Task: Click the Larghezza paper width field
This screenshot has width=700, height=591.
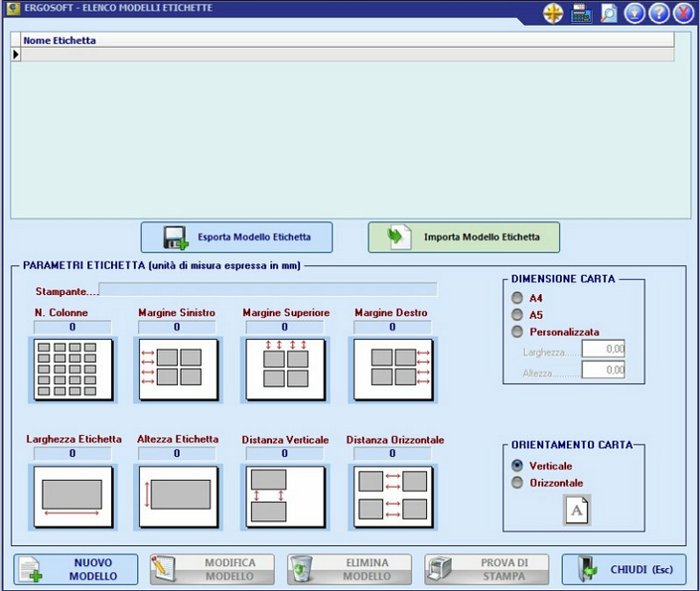Action: (x=603, y=349)
